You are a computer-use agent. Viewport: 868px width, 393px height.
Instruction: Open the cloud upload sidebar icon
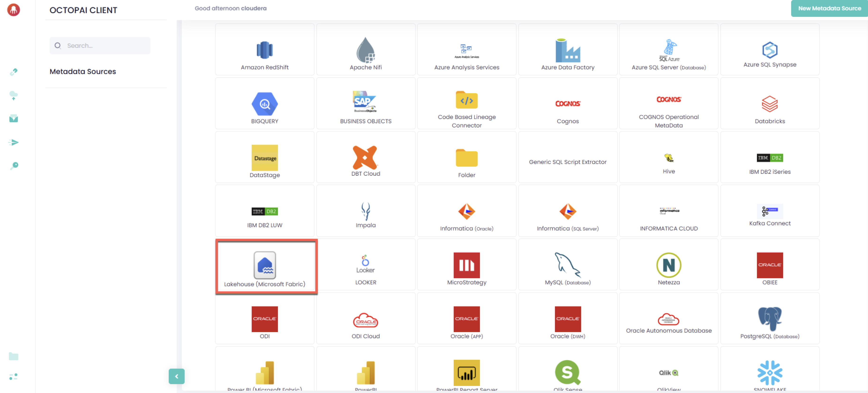click(x=14, y=95)
